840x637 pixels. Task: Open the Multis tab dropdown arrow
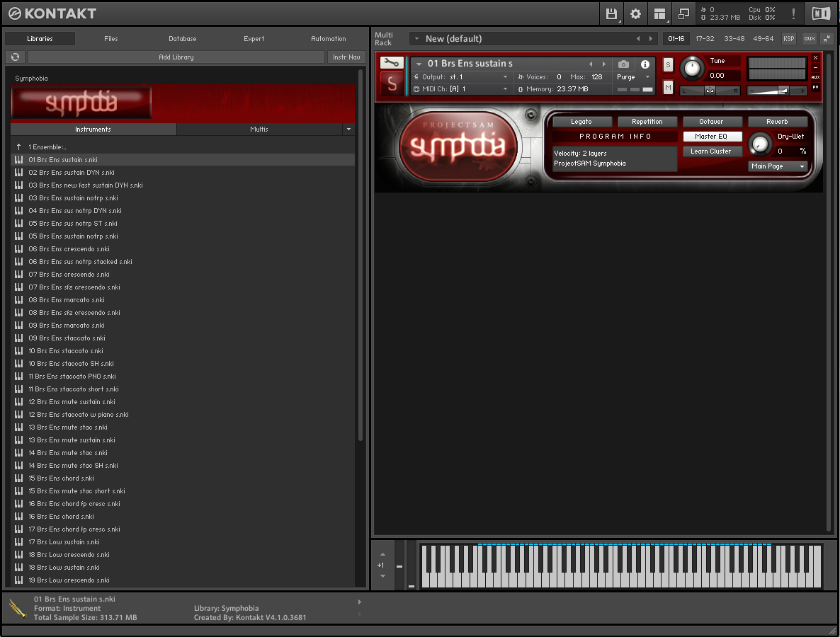pos(348,130)
